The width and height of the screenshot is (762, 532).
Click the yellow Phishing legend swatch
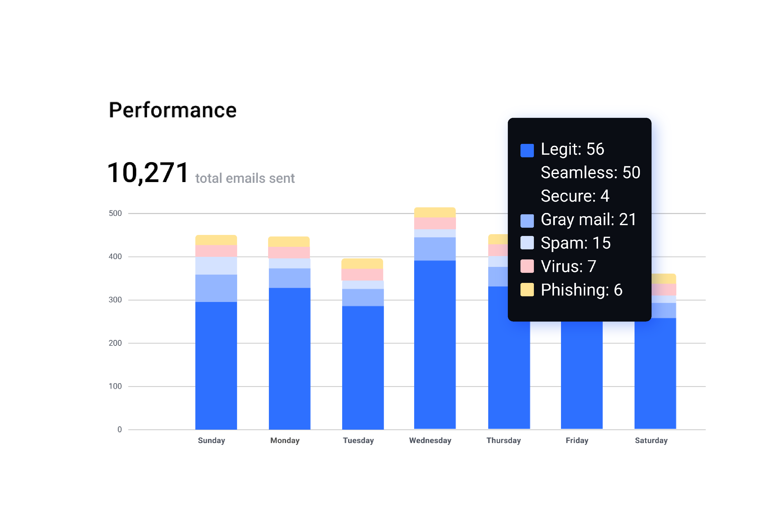527,289
